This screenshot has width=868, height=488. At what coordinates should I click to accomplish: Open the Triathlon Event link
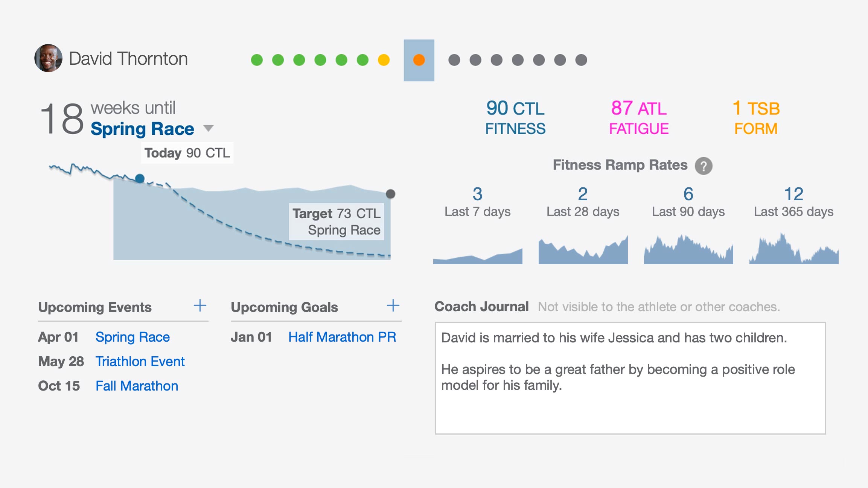(140, 362)
